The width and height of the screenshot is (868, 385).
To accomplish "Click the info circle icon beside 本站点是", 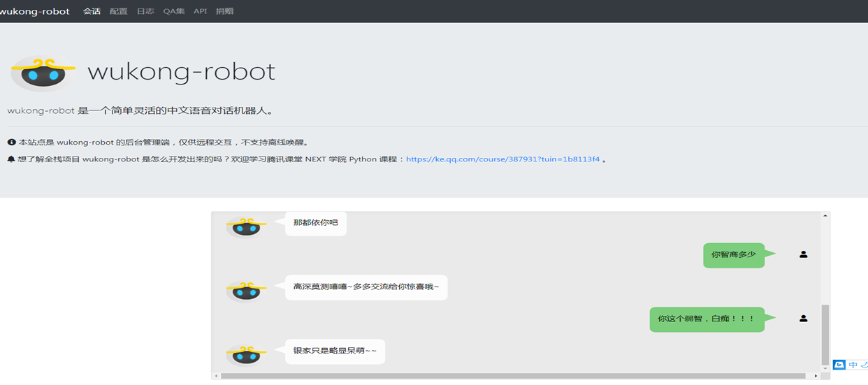I will pos(11,142).
